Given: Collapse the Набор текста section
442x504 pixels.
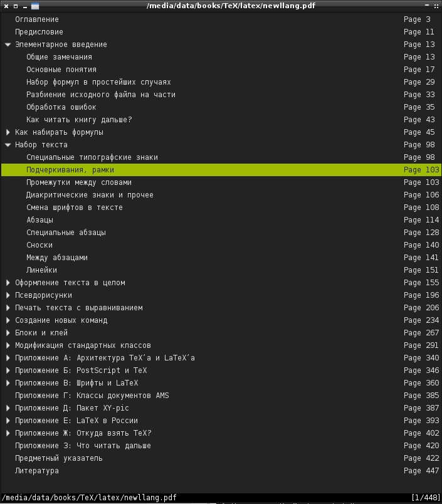Looking at the screenshot, I should [x=8, y=145].
